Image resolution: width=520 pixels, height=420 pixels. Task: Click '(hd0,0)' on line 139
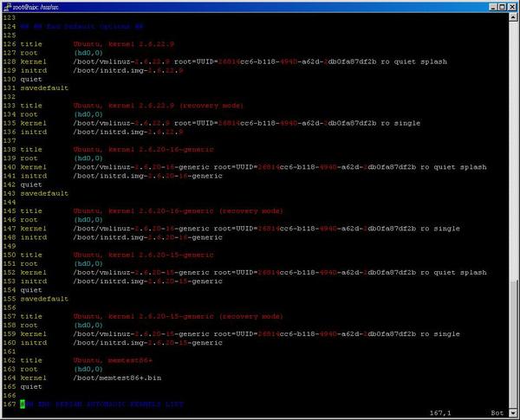pyautogui.click(x=88, y=158)
